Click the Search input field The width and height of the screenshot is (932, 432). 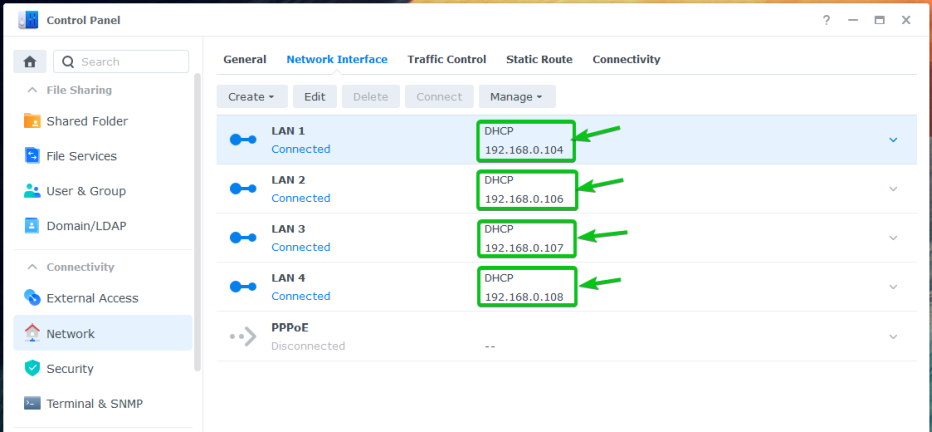click(121, 62)
